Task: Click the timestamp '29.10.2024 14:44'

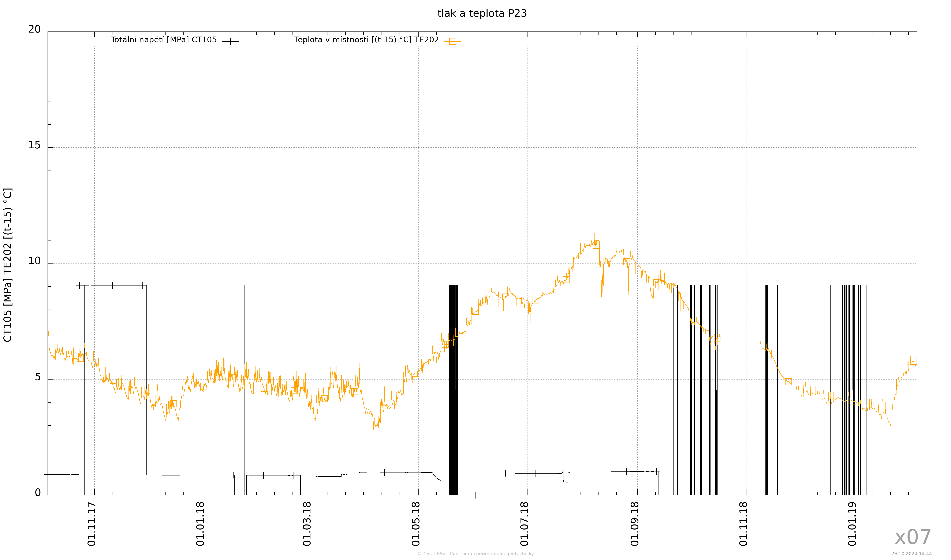Action: [x=911, y=554]
